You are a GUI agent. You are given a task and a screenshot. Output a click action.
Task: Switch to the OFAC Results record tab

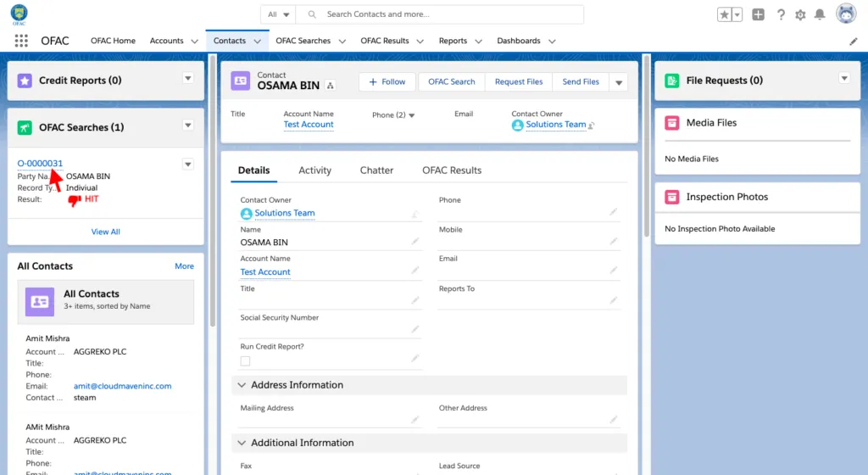pos(452,170)
